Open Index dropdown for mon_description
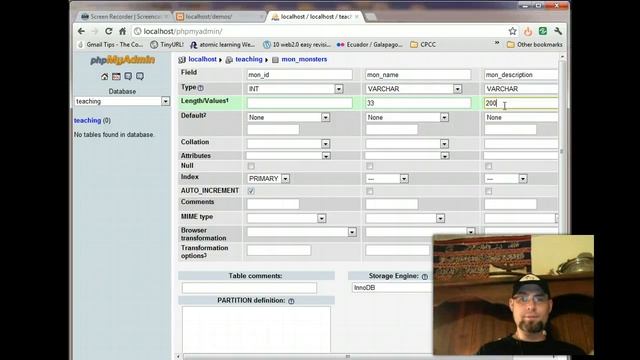 point(506,179)
